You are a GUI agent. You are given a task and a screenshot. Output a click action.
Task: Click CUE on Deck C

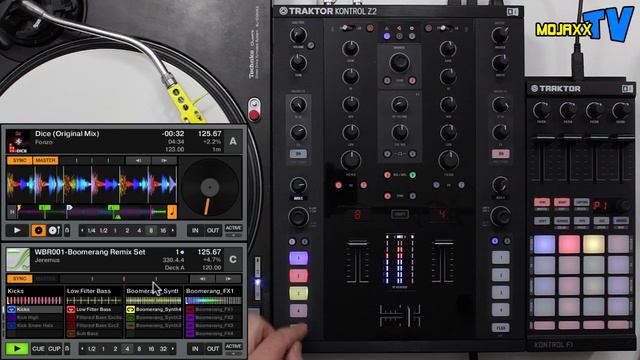click(x=38, y=349)
